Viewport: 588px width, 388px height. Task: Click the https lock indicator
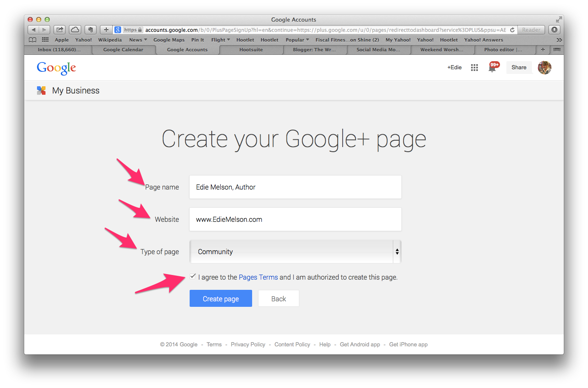(133, 30)
